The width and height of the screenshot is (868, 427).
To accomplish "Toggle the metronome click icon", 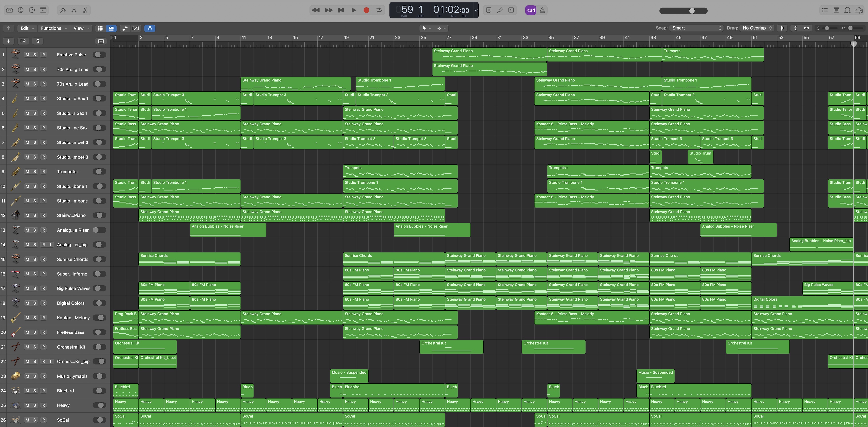I will click(x=542, y=10).
